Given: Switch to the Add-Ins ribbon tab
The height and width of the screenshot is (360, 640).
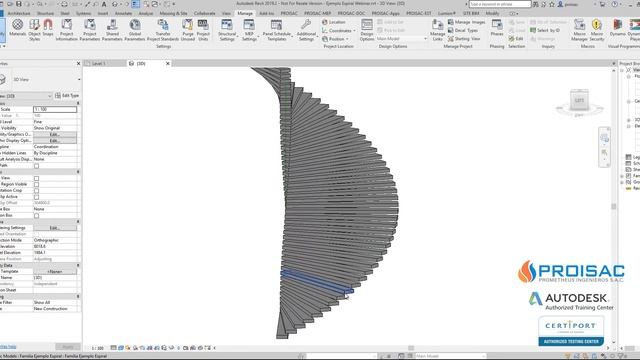Looking at the screenshot, I should (267, 13).
